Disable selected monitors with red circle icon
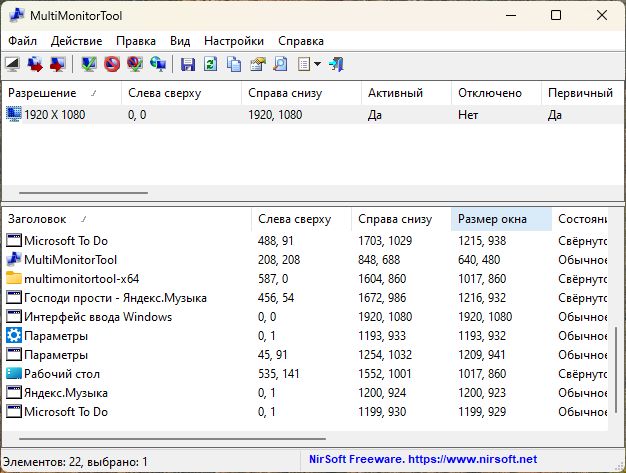Screen dimensions: 626x473 pyautogui.click(x=112, y=64)
